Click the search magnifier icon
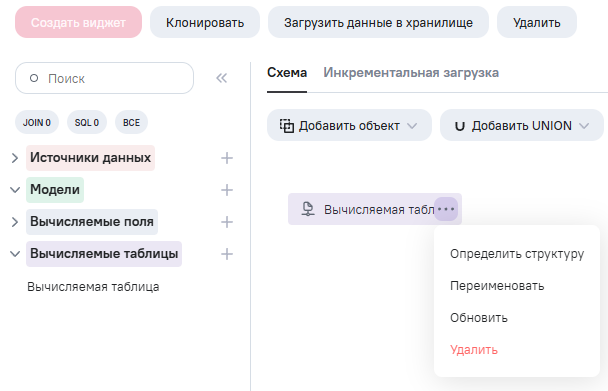The width and height of the screenshot is (608, 391). pyautogui.click(x=34, y=78)
